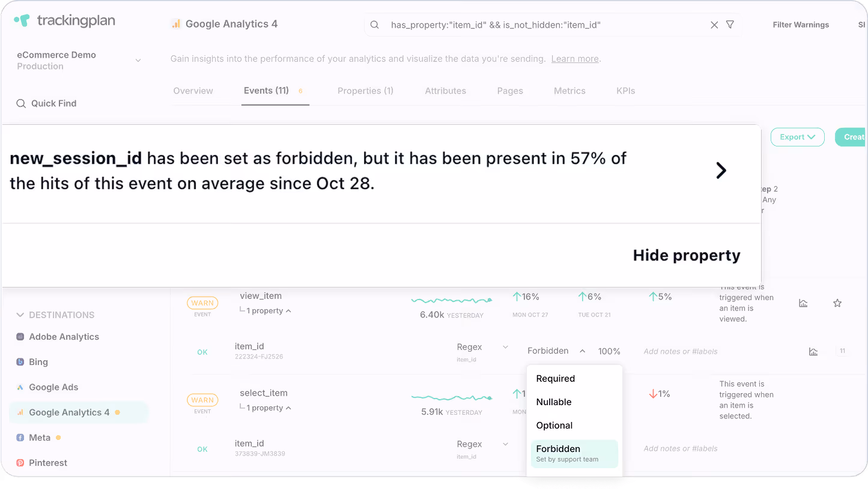This screenshot has height=491, width=868.
Task: Switch to the KPIs tab
Action: pos(626,91)
